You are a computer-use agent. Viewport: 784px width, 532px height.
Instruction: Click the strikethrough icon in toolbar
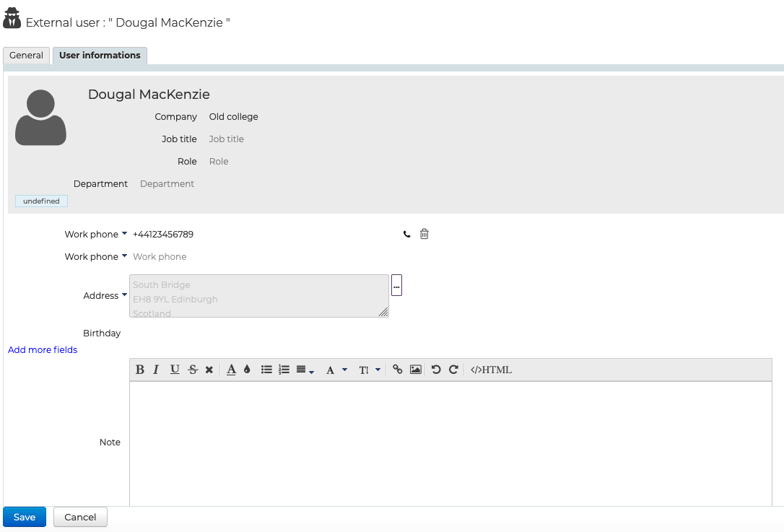(x=193, y=370)
